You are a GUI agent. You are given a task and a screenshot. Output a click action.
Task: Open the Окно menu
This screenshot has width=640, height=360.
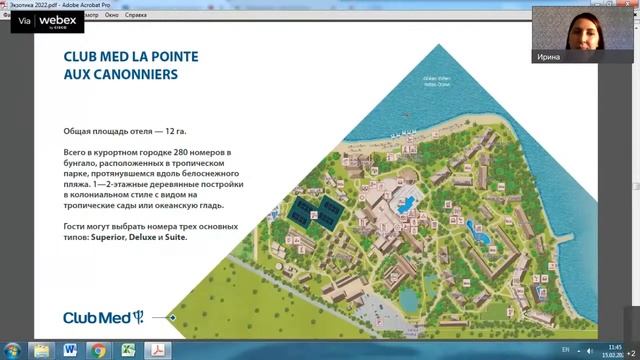111,15
